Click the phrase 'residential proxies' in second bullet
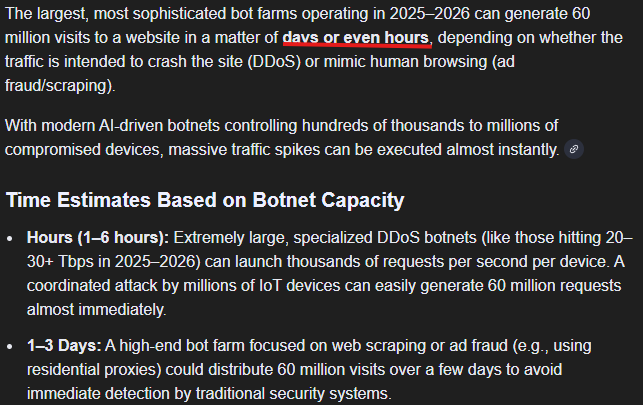The image size is (643, 405). point(94,370)
